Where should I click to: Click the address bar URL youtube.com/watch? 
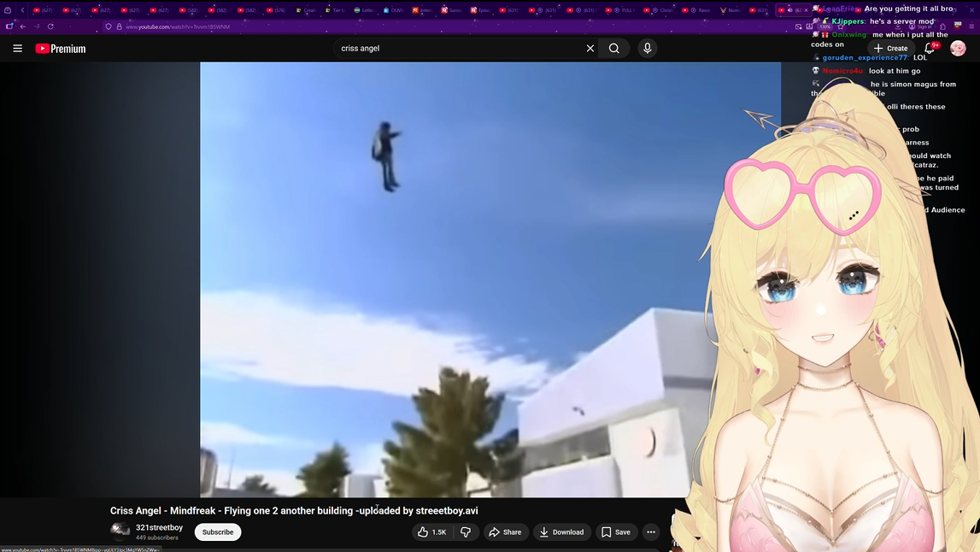[x=178, y=26]
